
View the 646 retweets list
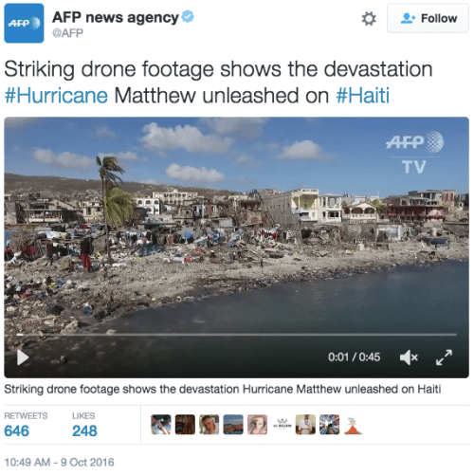[x=17, y=431]
